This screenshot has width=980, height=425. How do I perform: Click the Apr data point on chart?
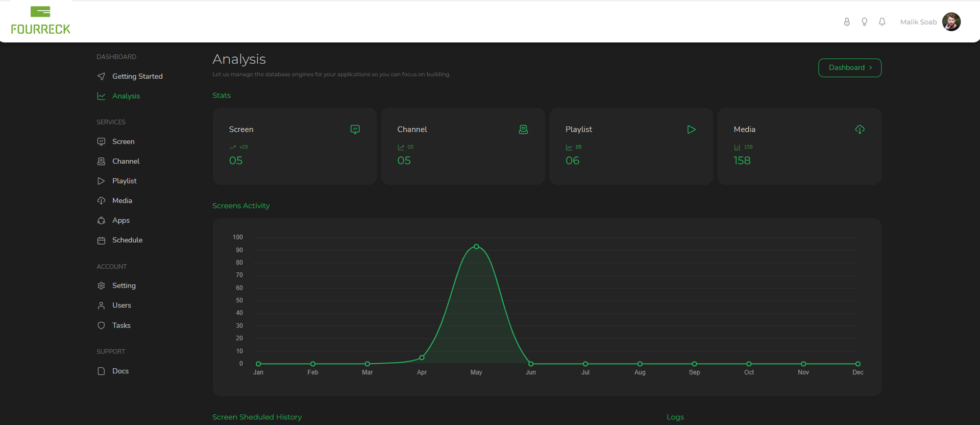pos(422,358)
